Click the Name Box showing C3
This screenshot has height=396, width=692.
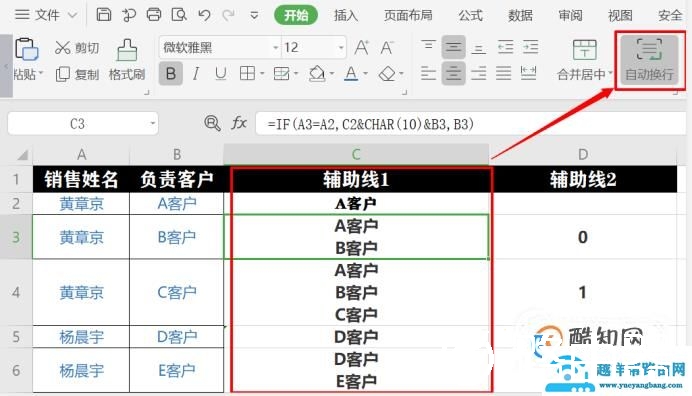[78, 124]
